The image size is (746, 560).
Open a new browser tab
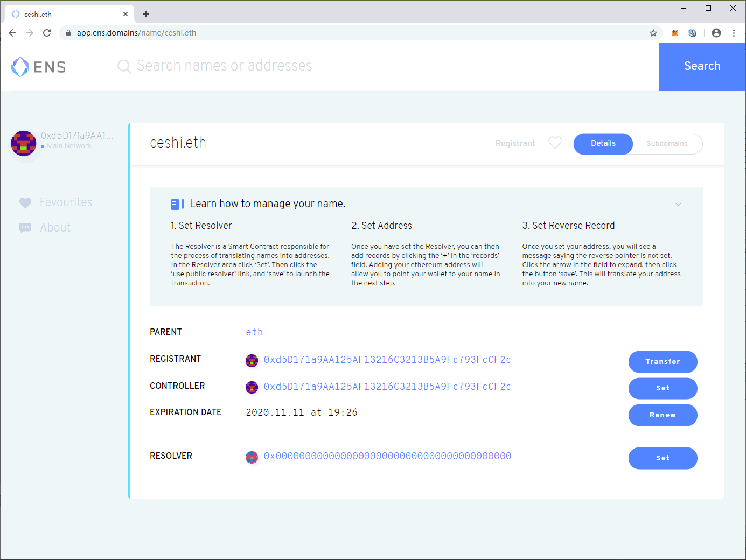[146, 14]
